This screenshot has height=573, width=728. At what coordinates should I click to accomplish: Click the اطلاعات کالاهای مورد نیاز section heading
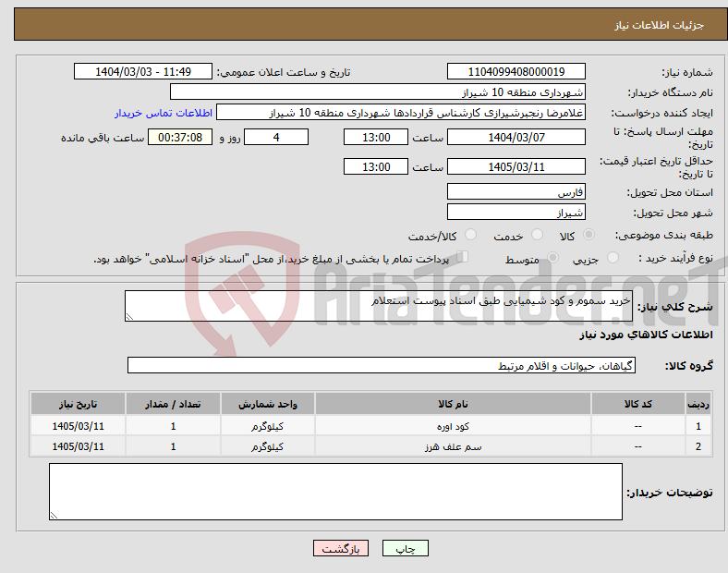click(646, 335)
